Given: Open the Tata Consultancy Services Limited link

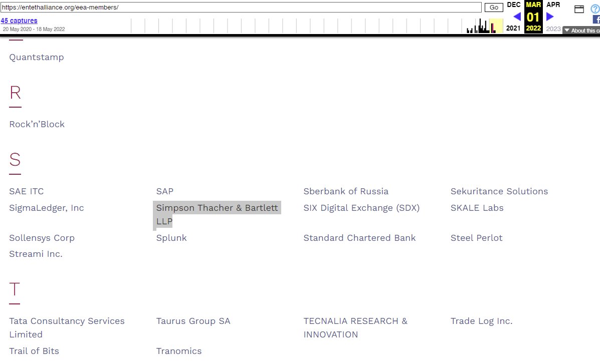Looking at the screenshot, I should pos(67,327).
